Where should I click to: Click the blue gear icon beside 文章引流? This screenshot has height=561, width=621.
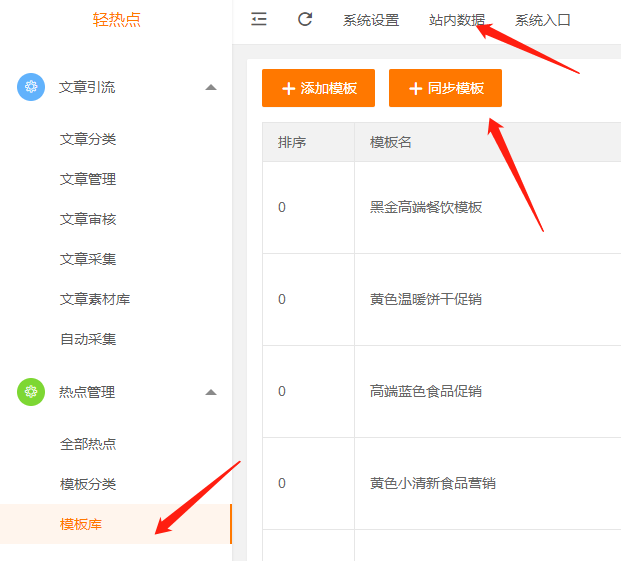(x=31, y=87)
